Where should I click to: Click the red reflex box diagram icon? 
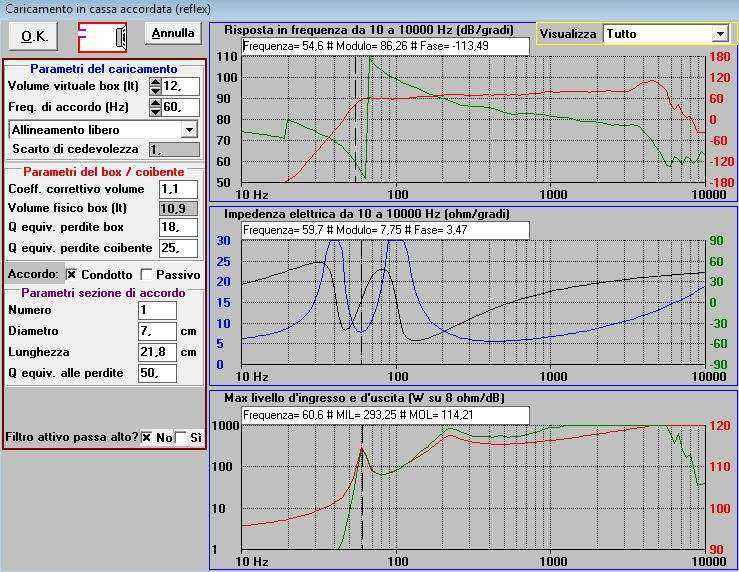(x=102, y=37)
